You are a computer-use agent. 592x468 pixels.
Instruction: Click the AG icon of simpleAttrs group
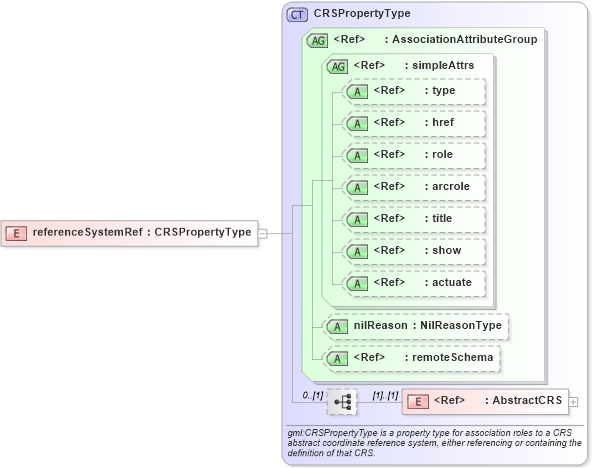[x=337, y=66]
